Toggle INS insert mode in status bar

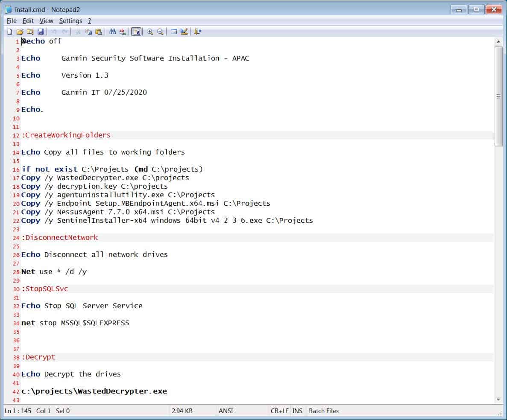click(x=297, y=411)
